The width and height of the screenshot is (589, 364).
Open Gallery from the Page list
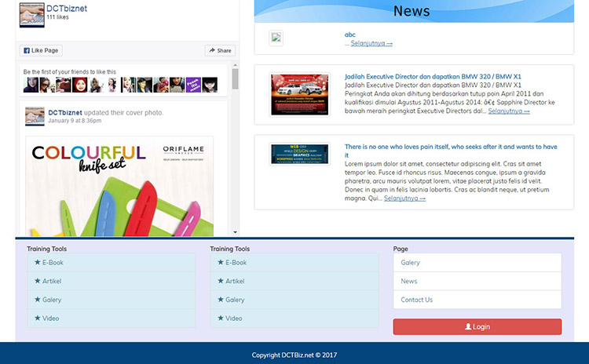[x=410, y=263]
